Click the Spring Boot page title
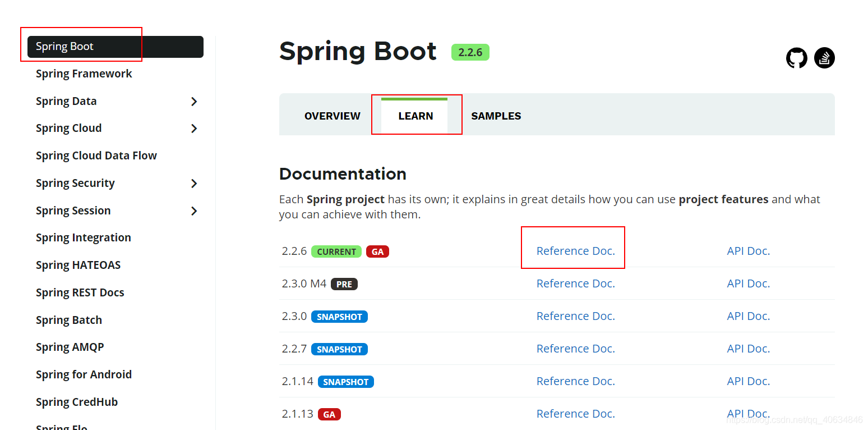 coord(358,51)
